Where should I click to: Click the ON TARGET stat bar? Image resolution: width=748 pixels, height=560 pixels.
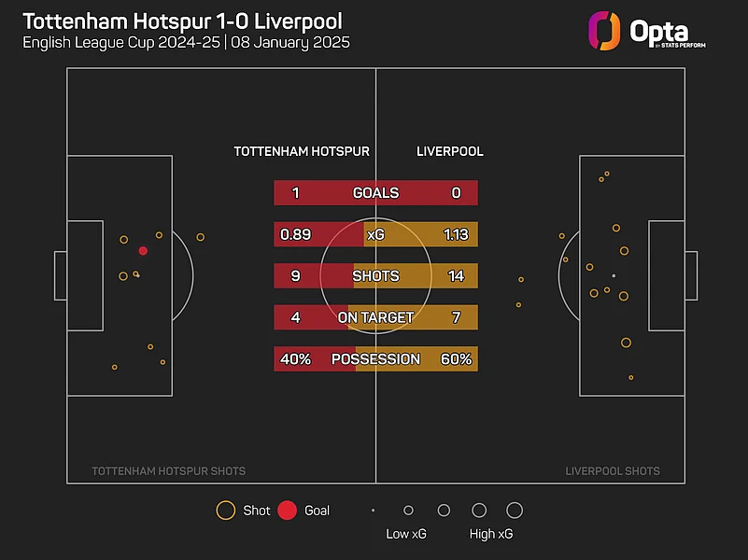point(375,317)
